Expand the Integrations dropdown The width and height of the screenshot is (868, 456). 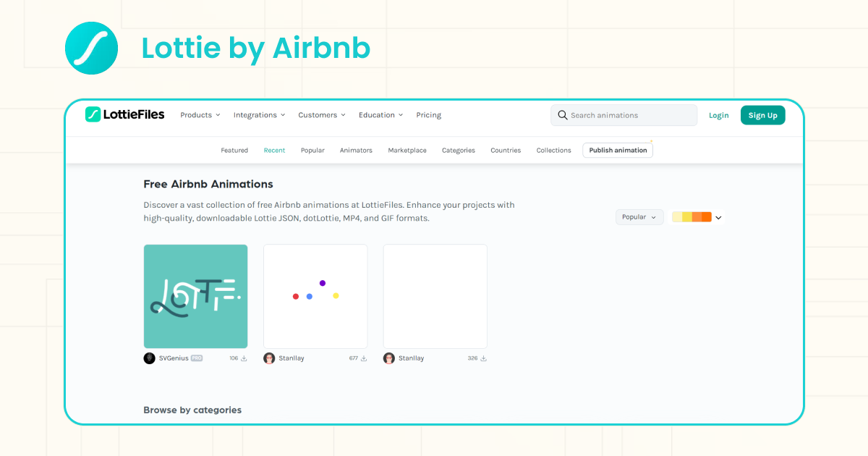tap(260, 115)
